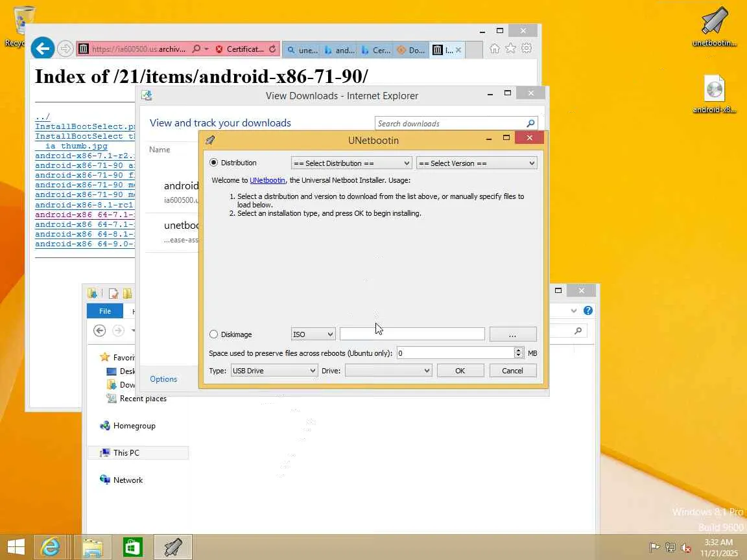Expand the File Explorer ribbon chevron
Screen dimensions: 747x560
(574, 310)
